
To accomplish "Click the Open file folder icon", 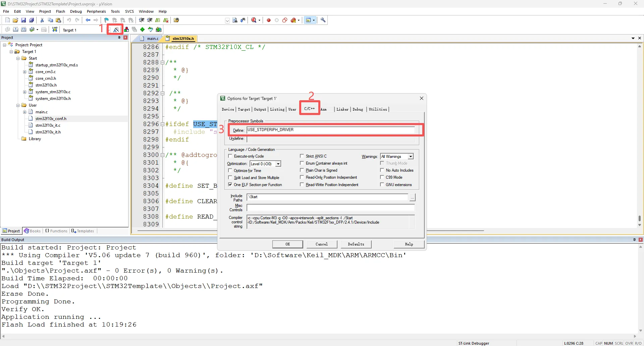I will click(15, 20).
